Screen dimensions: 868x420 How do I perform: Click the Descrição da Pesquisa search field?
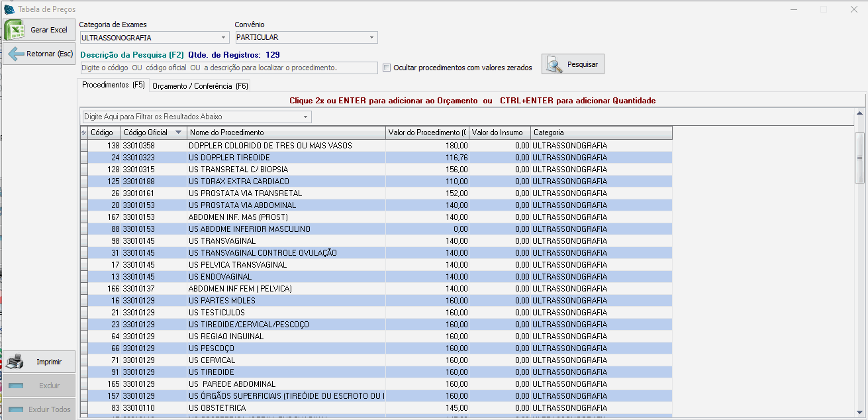(228, 68)
